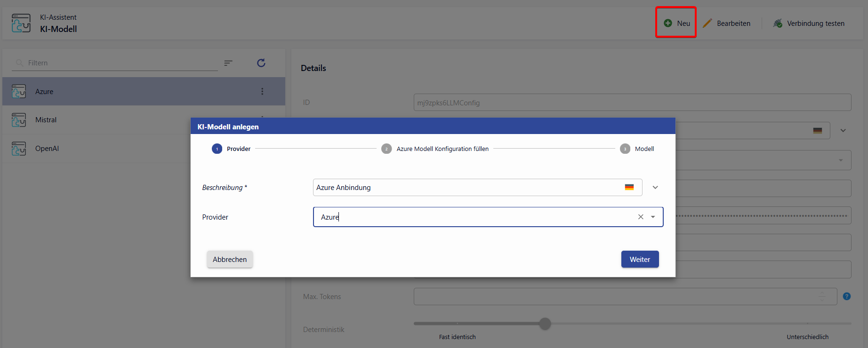This screenshot has width=868, height=348.
Task: Click the German flag in Beschreibung field
Action: pos(629,187)
